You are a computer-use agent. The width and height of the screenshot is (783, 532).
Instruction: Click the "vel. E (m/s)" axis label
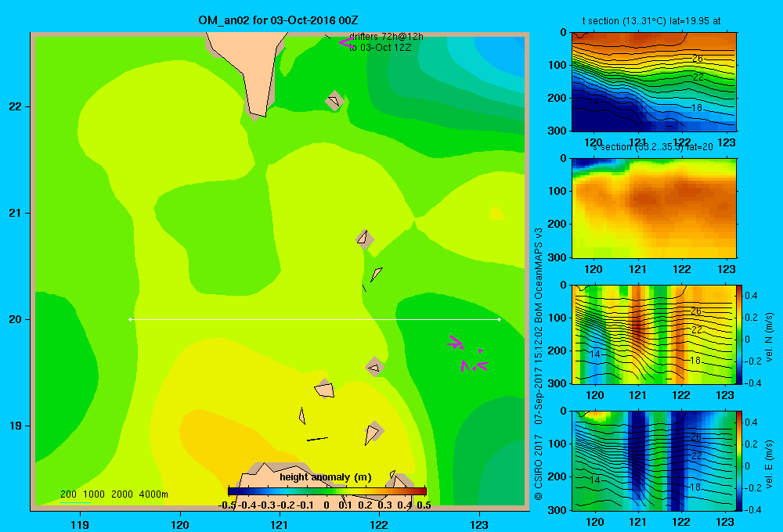tap(769, 464)
